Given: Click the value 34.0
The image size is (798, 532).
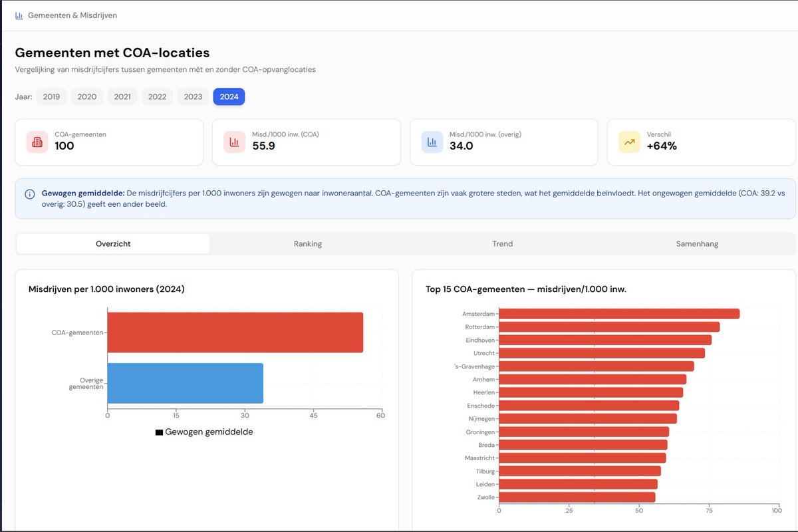Looking at the screenshot, I should click(461, 146).
